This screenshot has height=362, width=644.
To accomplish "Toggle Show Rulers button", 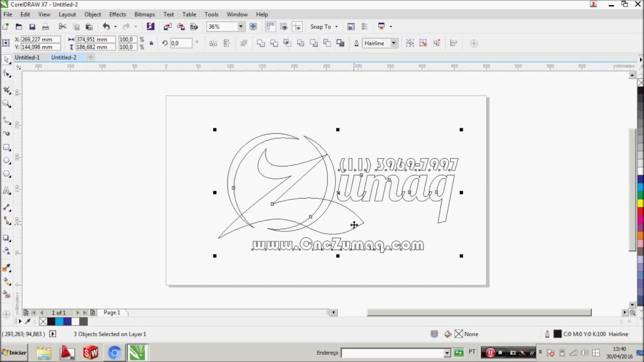I will click(x=270, y=27).
